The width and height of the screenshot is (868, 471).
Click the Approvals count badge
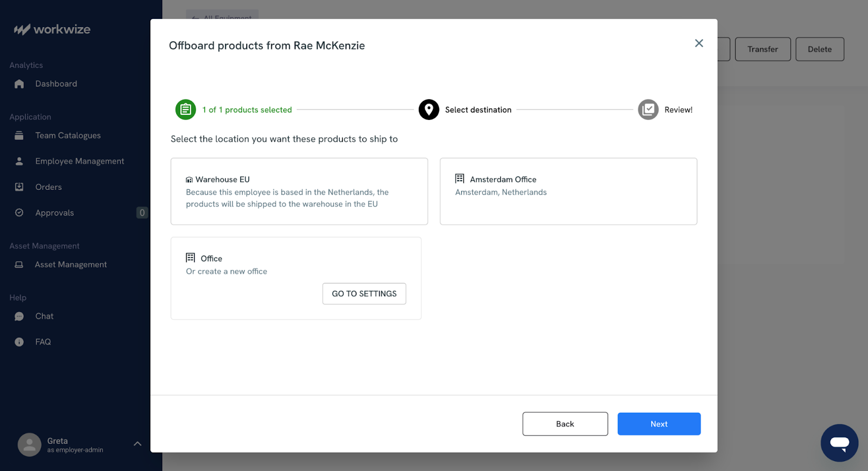(x=142, y=213)
